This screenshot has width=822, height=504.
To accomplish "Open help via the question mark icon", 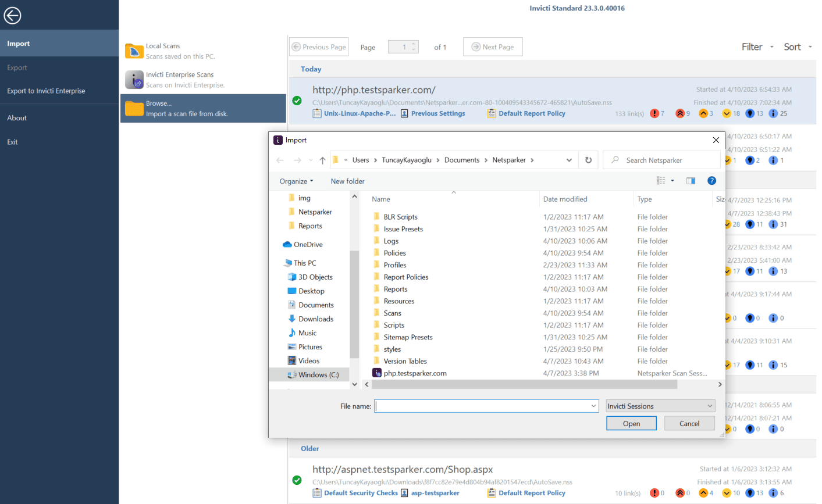I will click(x=711, y=180).
